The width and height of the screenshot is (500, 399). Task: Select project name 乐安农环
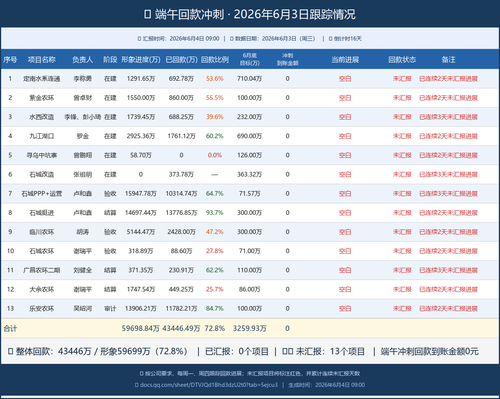pyautogui.click(x=42, y=309)
